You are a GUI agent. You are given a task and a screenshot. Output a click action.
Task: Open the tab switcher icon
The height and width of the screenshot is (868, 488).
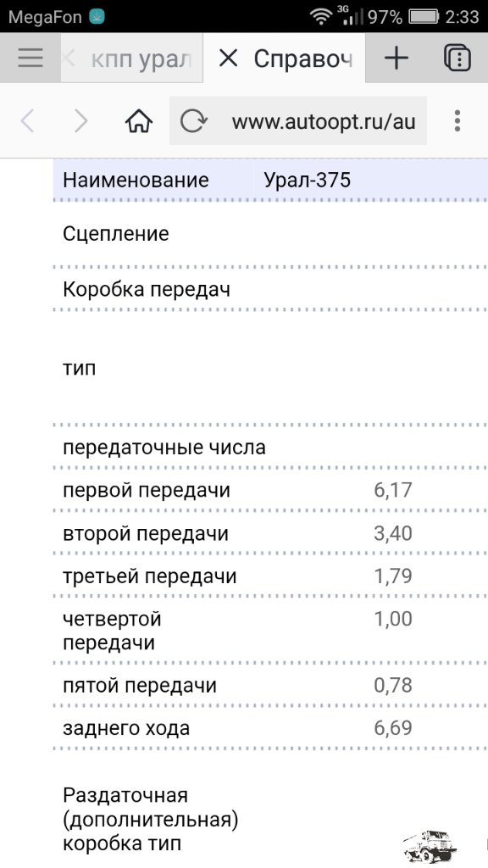point(457,58)
